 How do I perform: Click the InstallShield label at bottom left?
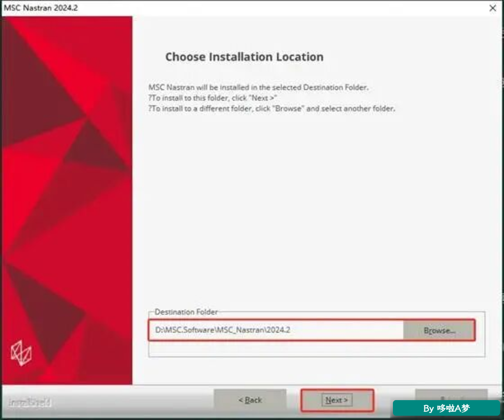coord(30,402)
